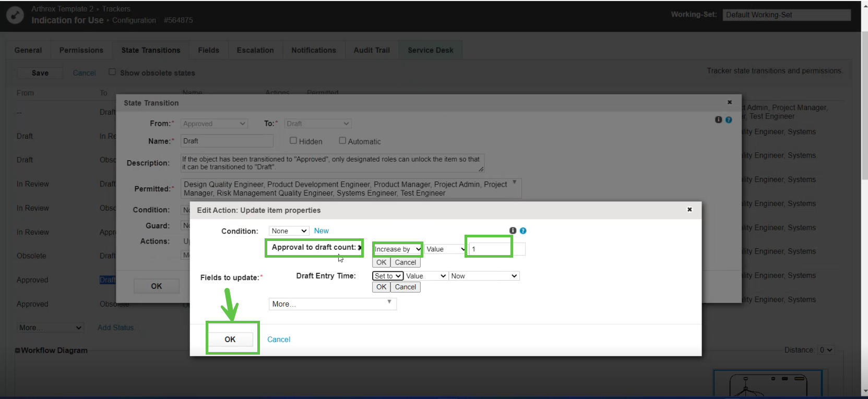Enable the Automatic checkbox
The width and height of the screenshot is (868, 399).
tap(342, 141)
